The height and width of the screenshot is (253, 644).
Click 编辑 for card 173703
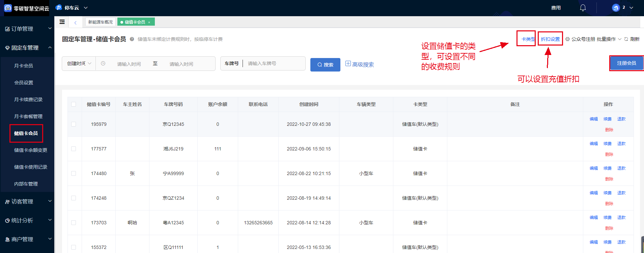594,218
